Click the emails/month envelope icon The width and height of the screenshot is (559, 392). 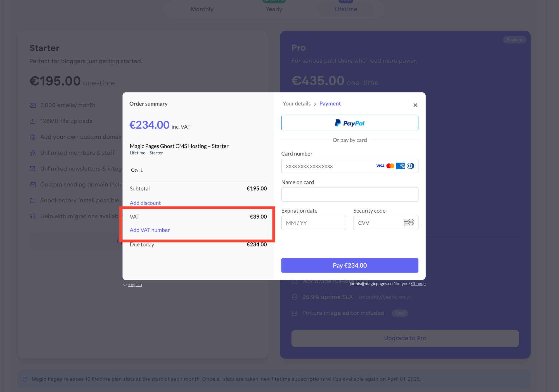(x=33, y=105)
